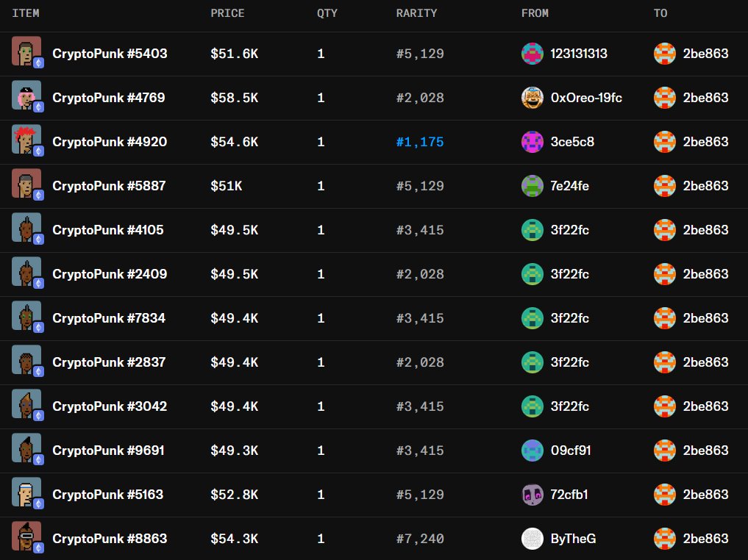
Task: Open seller profile name 3ce5c8
Action: pos(572,142)
